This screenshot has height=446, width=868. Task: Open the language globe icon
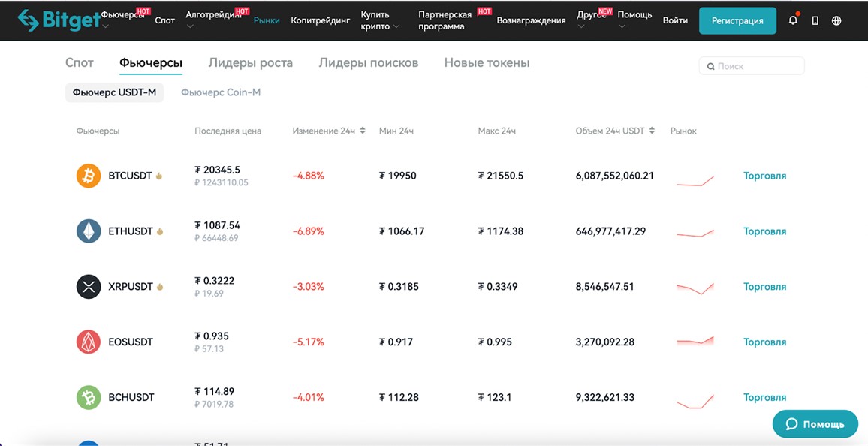click(836, 20)
